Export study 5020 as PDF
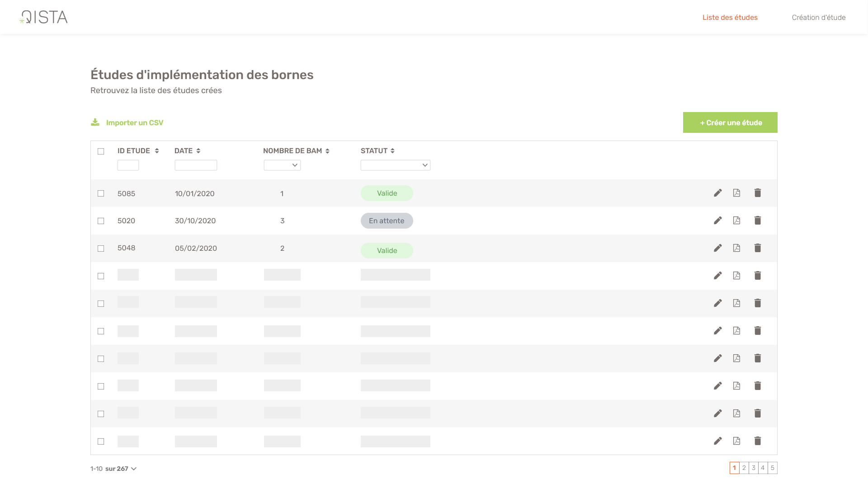Screen dimensions: 868x488 (x=736, y=221)
